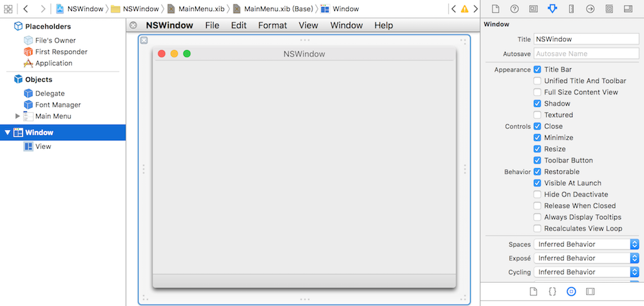Image resolution: width=644 pixels, height=306 pixels.
Task: Click the NSWindow folder breadcrumb
Action: tap(135, 8)
